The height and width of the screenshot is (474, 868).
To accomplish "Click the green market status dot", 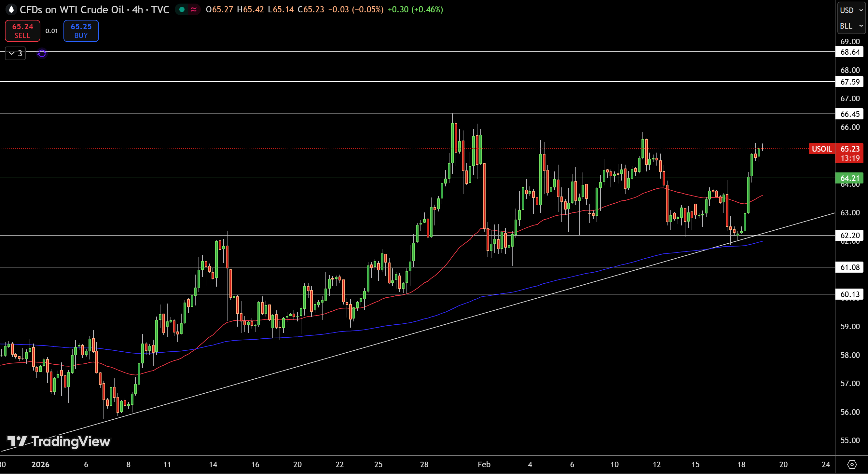I will tap(182, 9).
